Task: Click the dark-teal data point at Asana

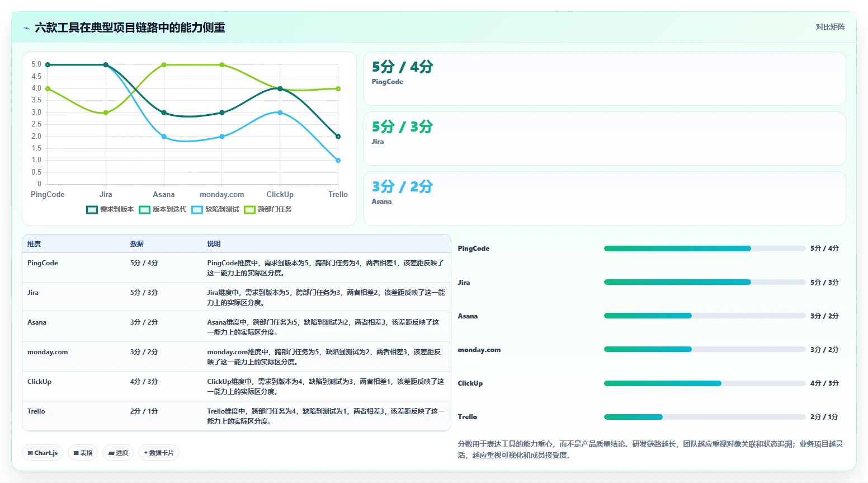Action: [x=164, y=112]
